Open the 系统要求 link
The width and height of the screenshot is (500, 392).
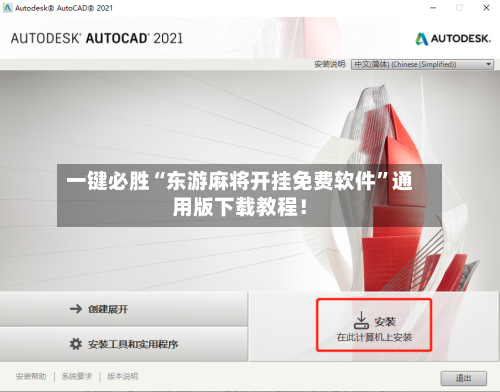tap(77, 377)
